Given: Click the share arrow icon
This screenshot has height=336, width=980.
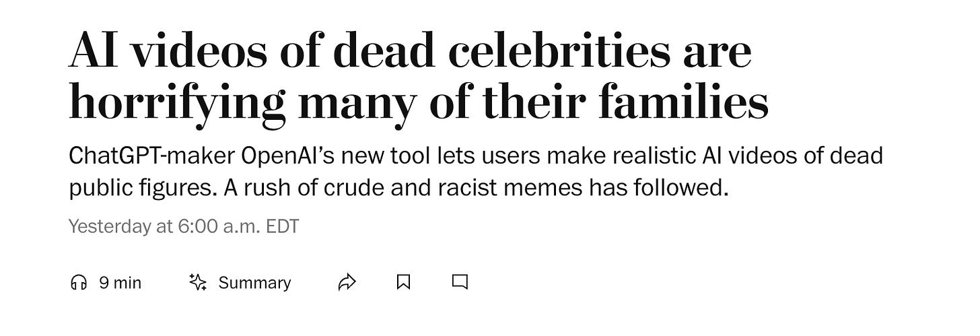Looking at the screenshot, I should point(346,283).
